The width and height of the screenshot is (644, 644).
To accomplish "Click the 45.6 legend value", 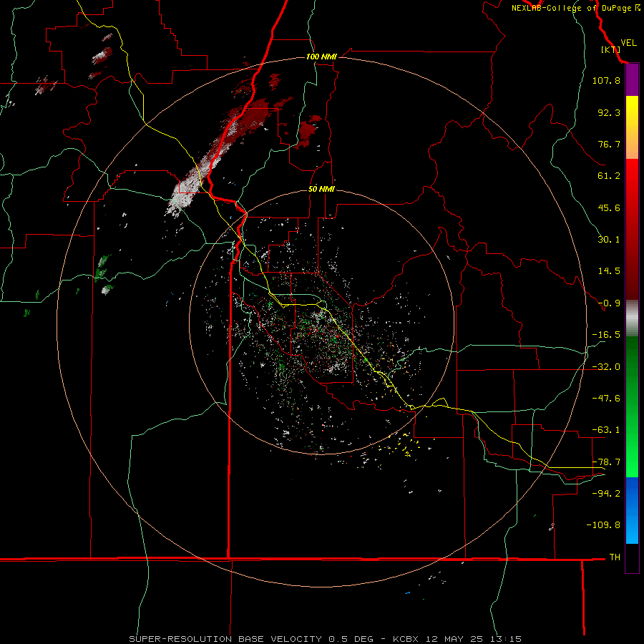I will click(609, 208).
